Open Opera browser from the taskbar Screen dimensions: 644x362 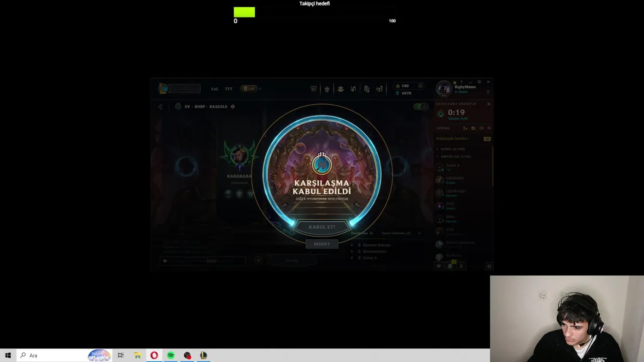[154, 355]
